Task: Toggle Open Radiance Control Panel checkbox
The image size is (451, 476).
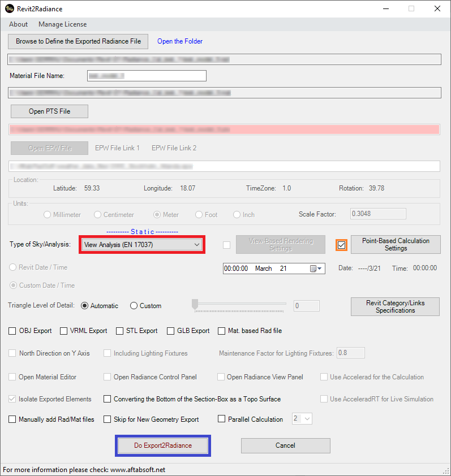Action: click(107, 377)
